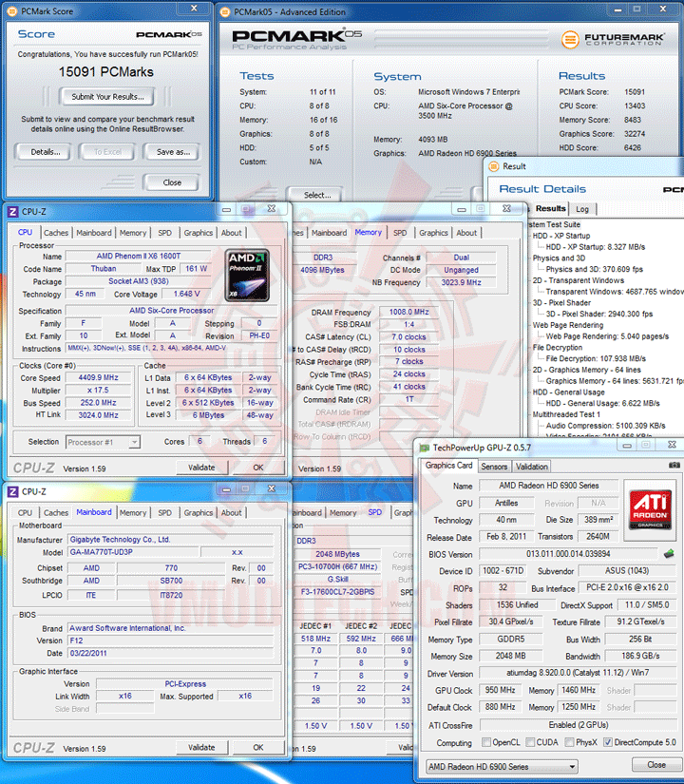The width and height of the screenshot is (684, 784).
Task: Select the Web Page Rendering tree item
Action: click(x=567, y=325)
